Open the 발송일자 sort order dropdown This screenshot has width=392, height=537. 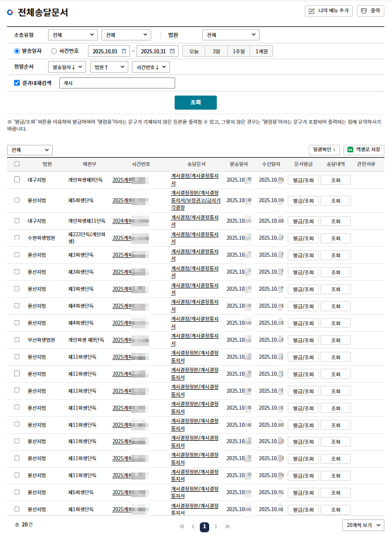point(67,67)
